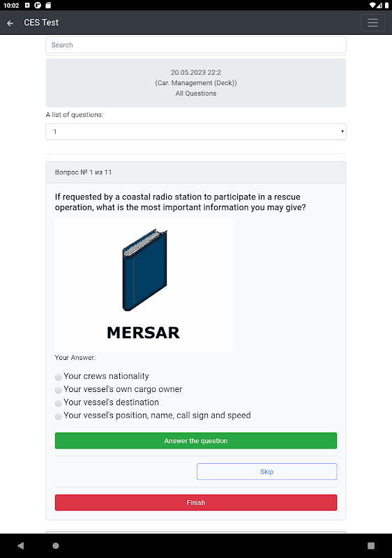This screenshot has height=558, width=392.
Task: Tap the Android back navigation triangle
Action: [x=21, y=545]
